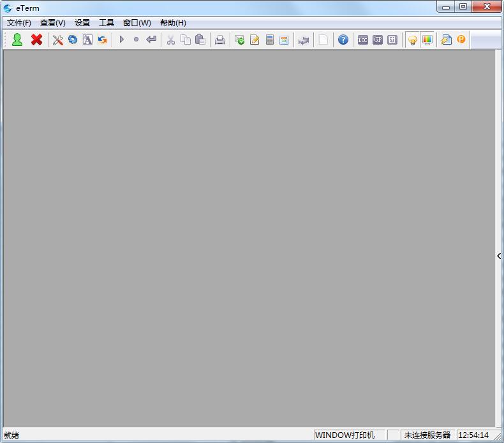This screenshot has width=504, height=443.
Task: Toggle the light bulb toolbar button
Action: [413, 40]
